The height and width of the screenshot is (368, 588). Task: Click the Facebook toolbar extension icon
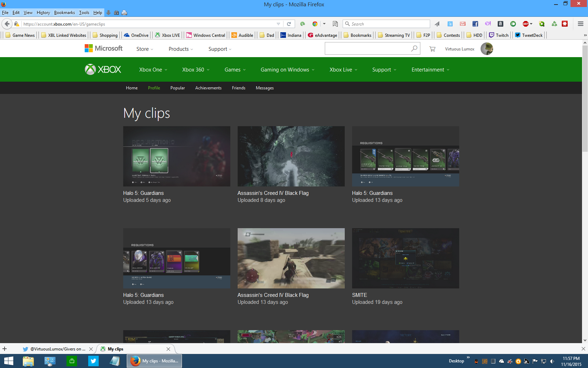[x=475, y=24]
